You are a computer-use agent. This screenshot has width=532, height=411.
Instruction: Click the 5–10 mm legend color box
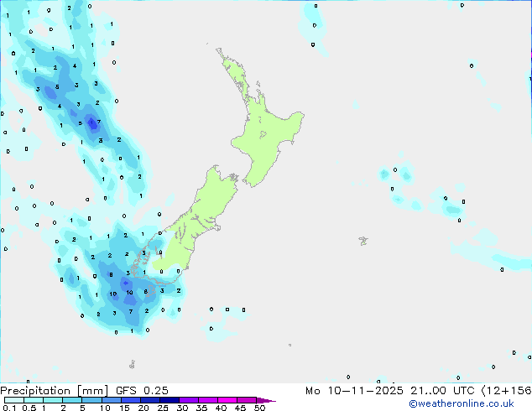pos(91,400)
